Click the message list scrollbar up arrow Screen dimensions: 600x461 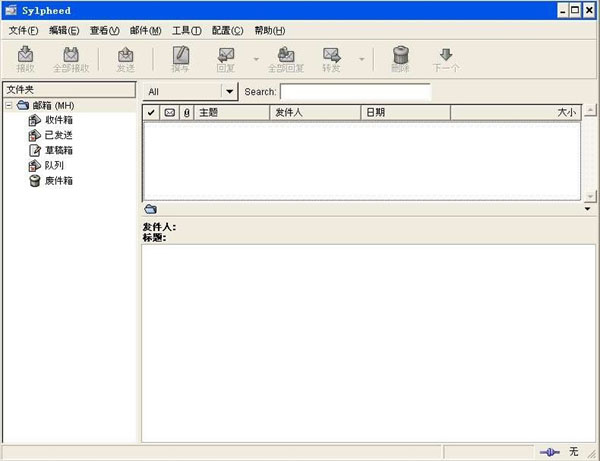[590, 110]
